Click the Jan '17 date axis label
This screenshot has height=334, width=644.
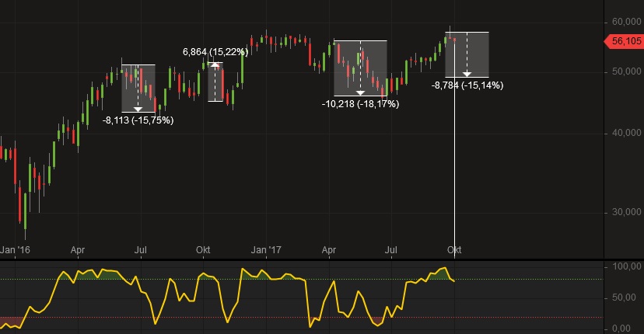(x=266, y=249)
